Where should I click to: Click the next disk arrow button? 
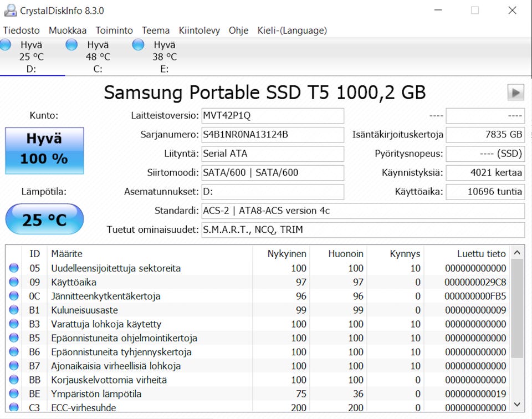[516, 93]
